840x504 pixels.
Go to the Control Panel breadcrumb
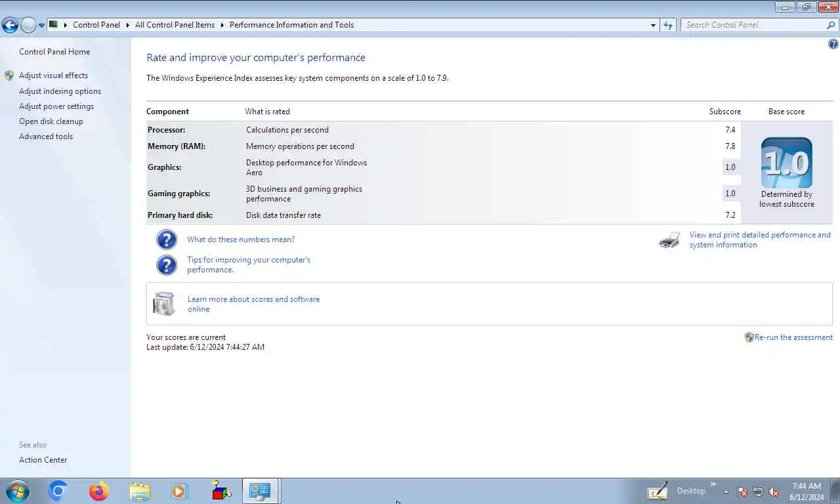[96, 25]
